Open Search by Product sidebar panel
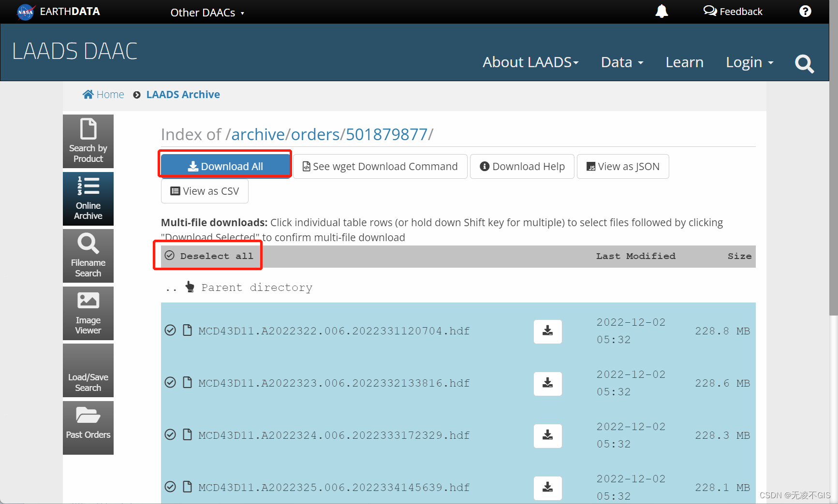 point(88,141)
